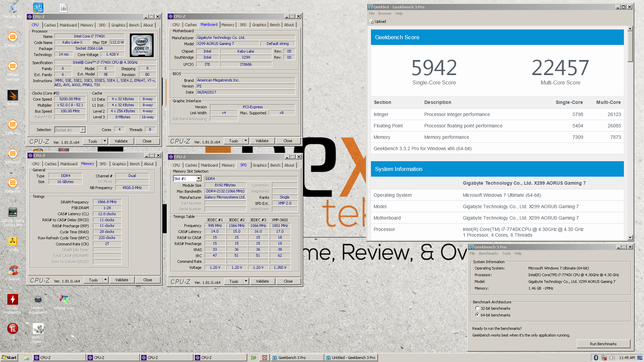Select the 64-bit benchmarks radio button
The image size is (644, 362).
tap(477, 315)
